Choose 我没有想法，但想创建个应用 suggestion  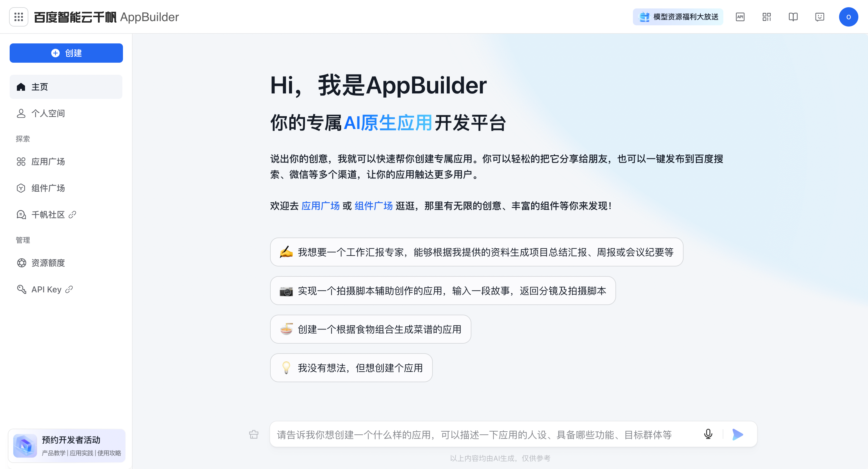click(x=351, y=368)
